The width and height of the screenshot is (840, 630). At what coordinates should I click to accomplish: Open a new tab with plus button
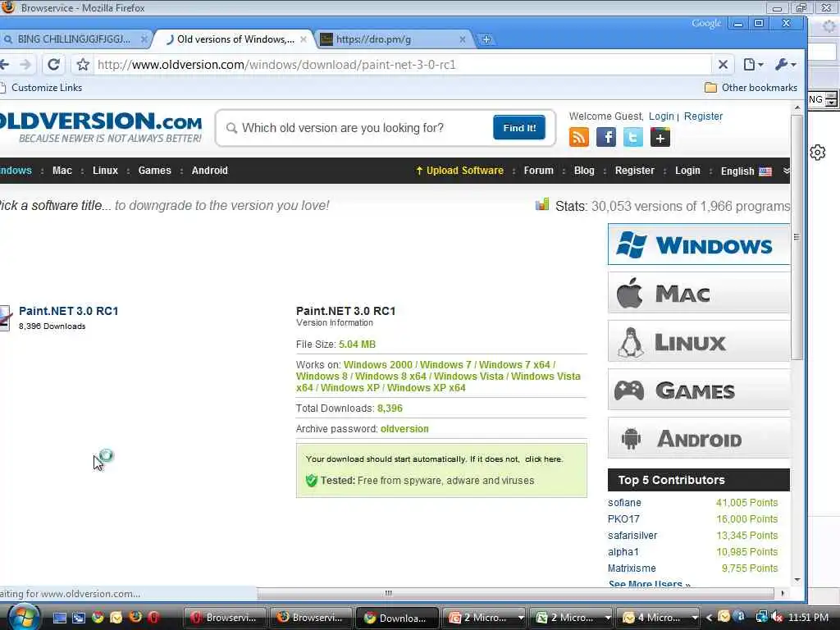coord(486,39)
